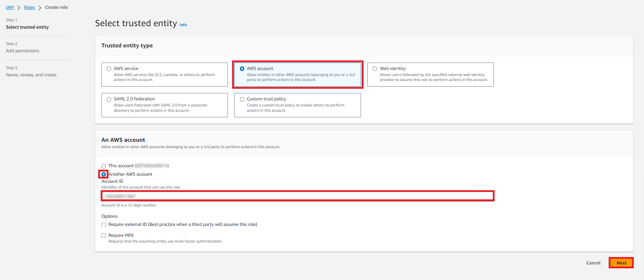Click the Name, review, and create step label
The width and height of the screenshot is (644, 280).
coord(31,75)
